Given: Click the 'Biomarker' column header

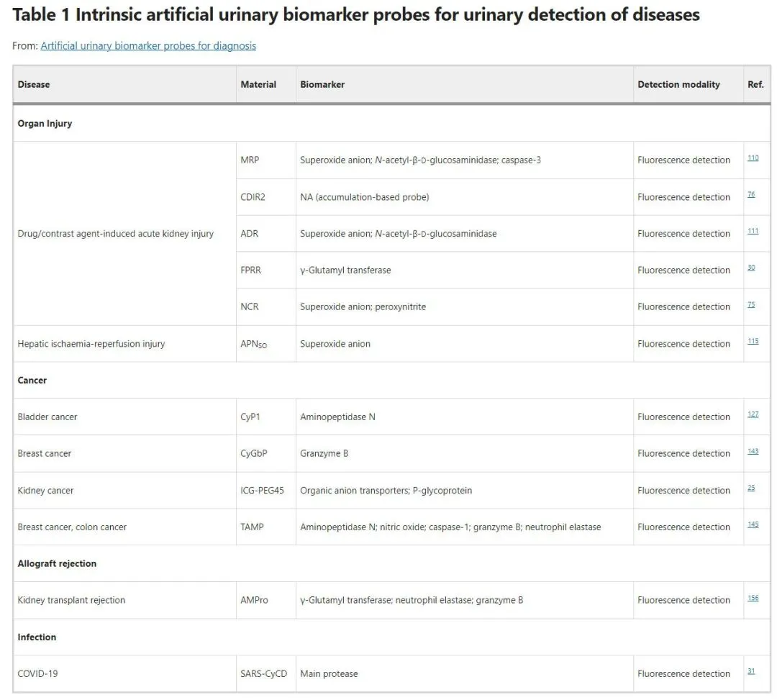Looking at the screenshot, I should (x=322, y=85).
